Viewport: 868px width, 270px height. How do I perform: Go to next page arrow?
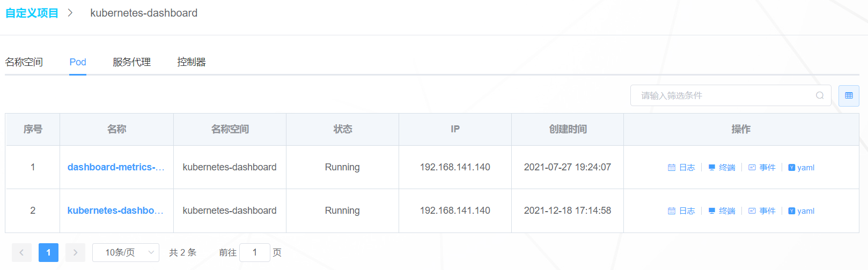[x=75, y=252]
